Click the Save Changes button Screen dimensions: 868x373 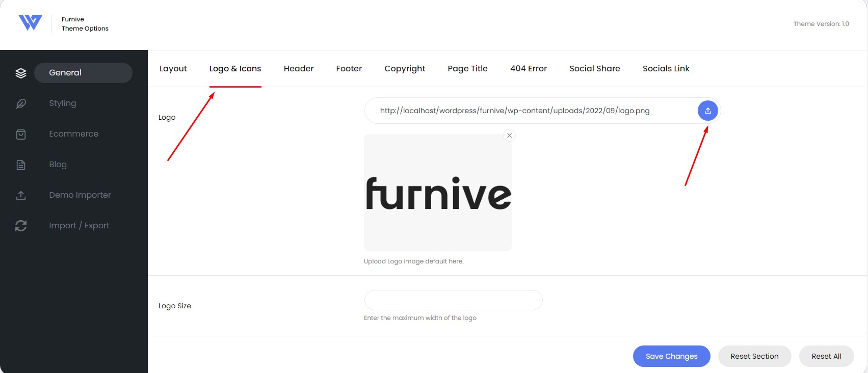pos(672,356)
